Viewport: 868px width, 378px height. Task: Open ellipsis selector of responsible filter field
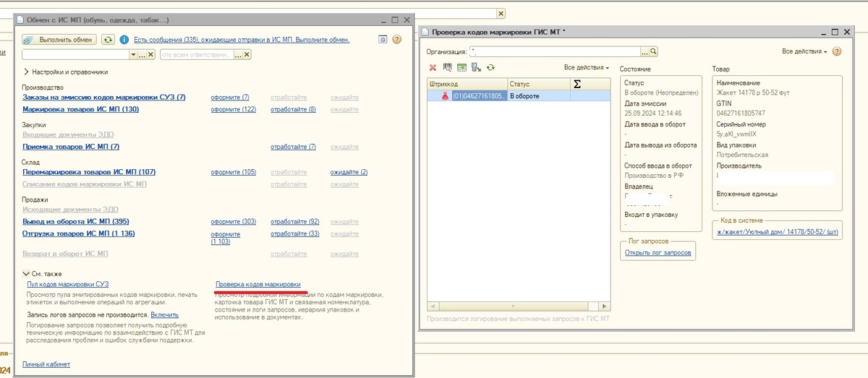(x=238, y=54)
